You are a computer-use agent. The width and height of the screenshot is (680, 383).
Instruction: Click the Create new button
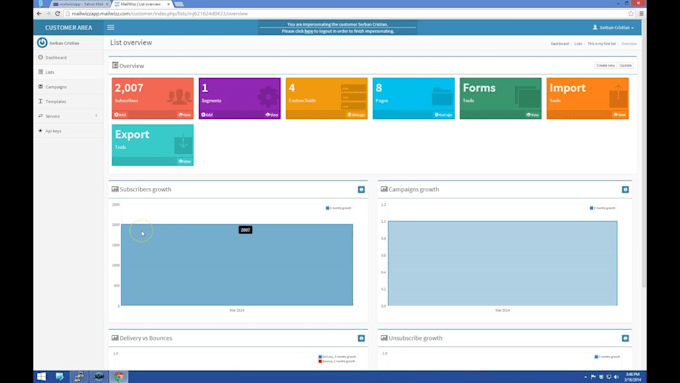[x=605, y=65]
